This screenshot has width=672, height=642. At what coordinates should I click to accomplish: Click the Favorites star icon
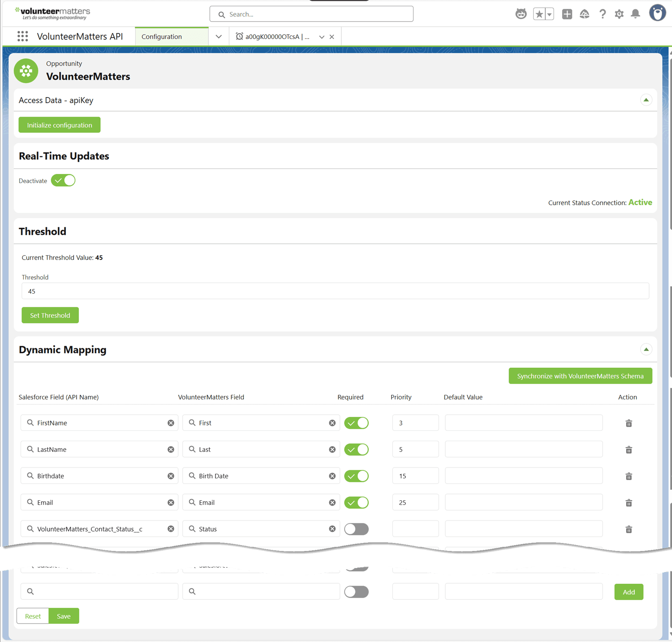tap(539, 14)
